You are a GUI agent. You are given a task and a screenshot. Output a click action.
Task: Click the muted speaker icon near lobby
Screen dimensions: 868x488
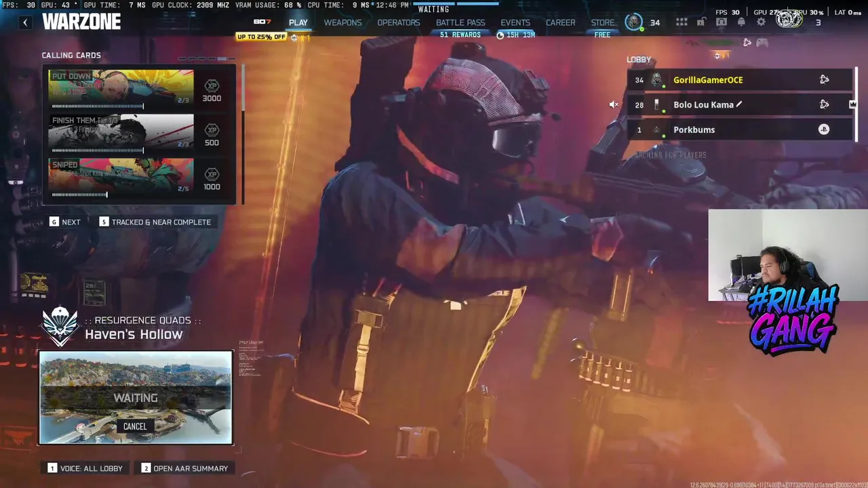click(x=613, y=104)
